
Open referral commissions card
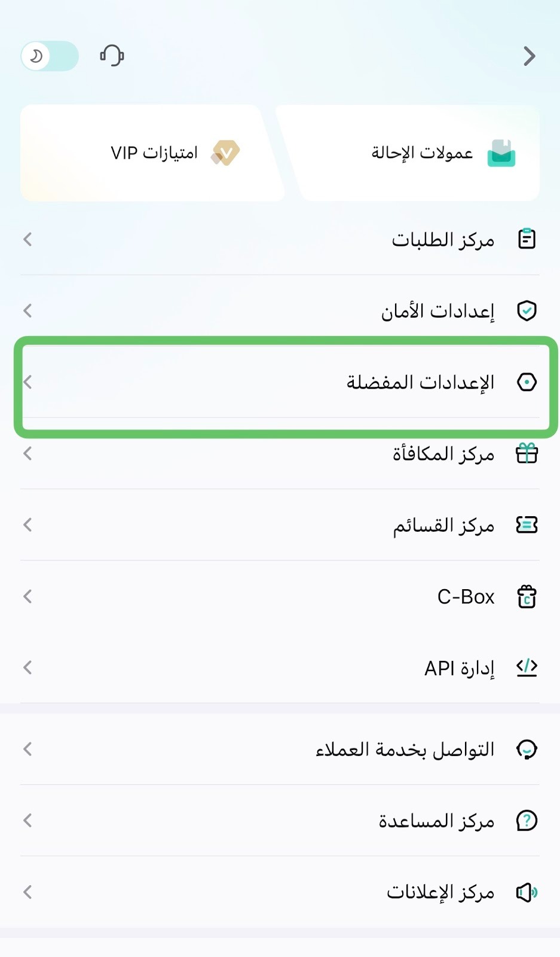coord(409,153)
